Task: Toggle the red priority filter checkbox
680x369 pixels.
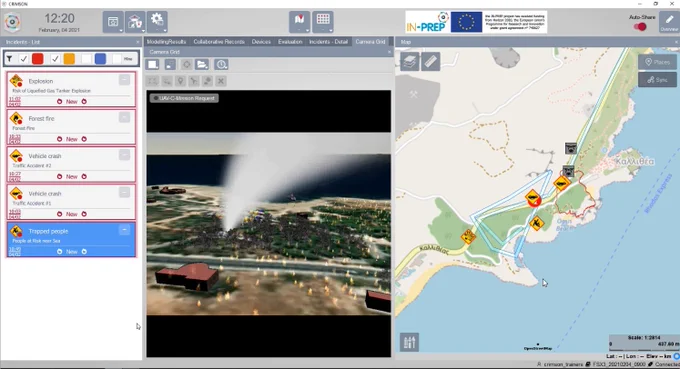Action: tap(23, 59)
